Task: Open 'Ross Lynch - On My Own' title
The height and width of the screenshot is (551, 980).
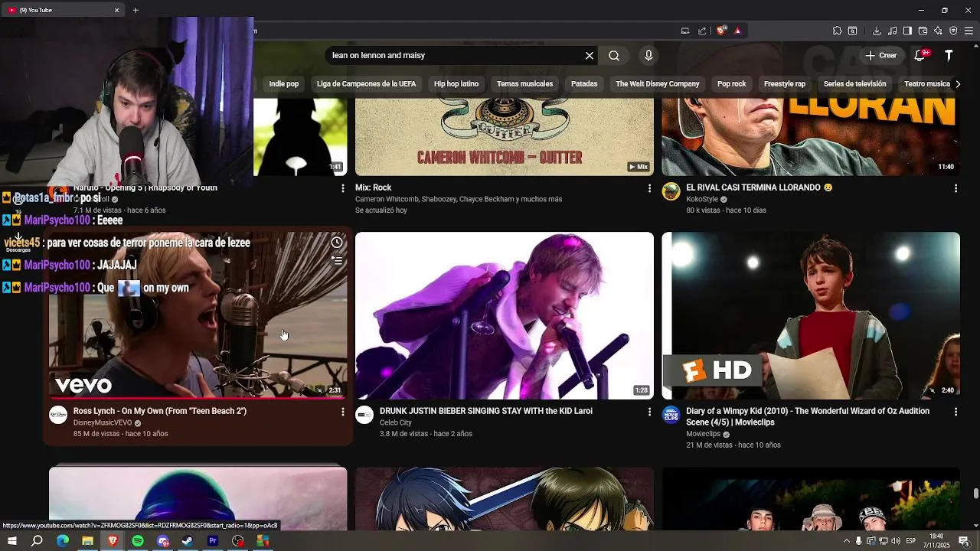Action: pos(160,411)
